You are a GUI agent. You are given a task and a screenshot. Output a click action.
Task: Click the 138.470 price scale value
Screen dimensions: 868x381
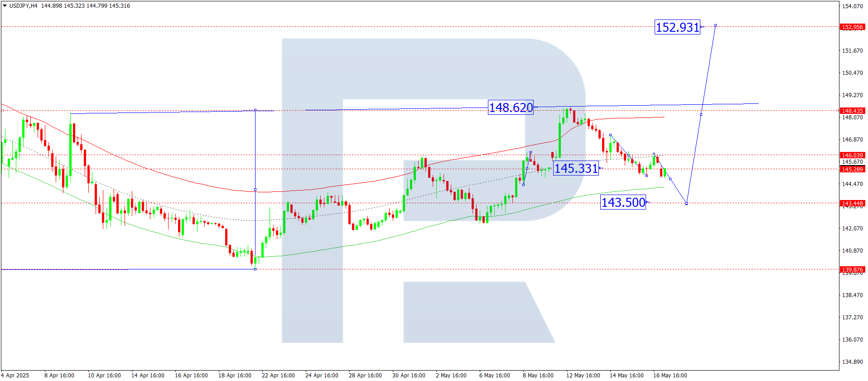click(x=852, y=295)
